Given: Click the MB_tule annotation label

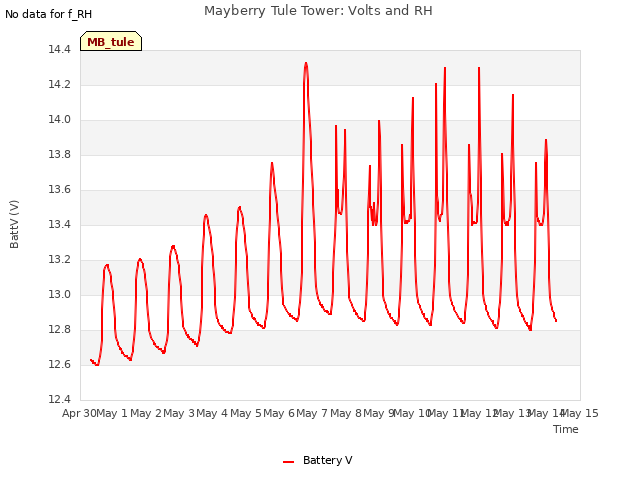Looking at the screenshot, I should tap(111, 42).
